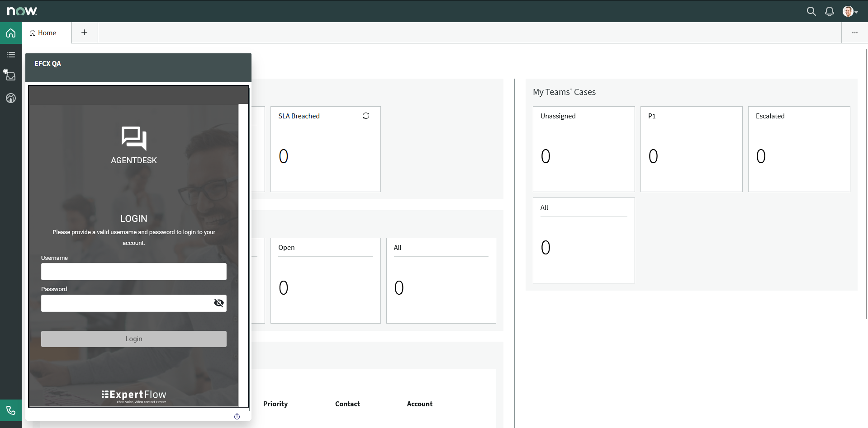This screenshot has height=428, width=868.
Task: Open global search with the magnifier icon
Action: click(x=811, y=11)
